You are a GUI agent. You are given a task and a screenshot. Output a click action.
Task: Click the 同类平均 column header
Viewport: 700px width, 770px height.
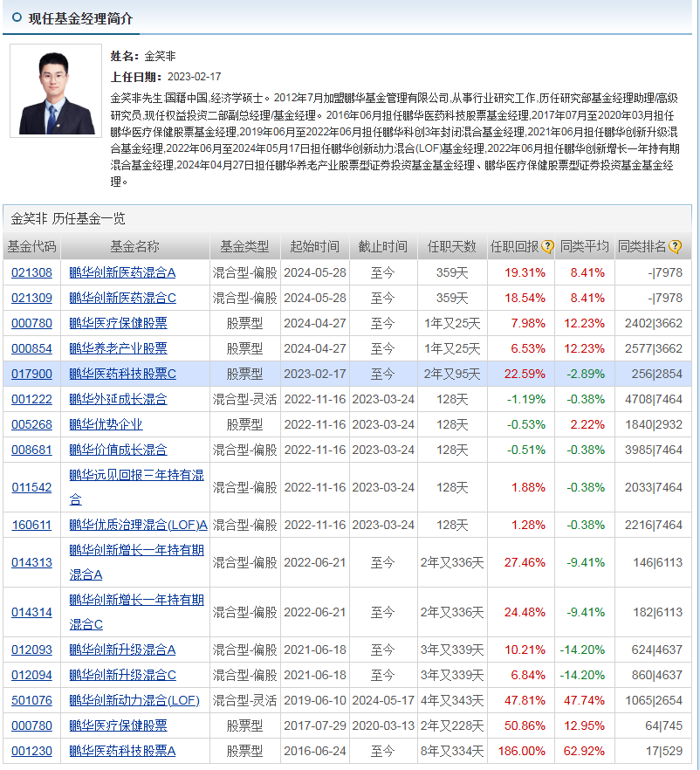pos(585,246)
